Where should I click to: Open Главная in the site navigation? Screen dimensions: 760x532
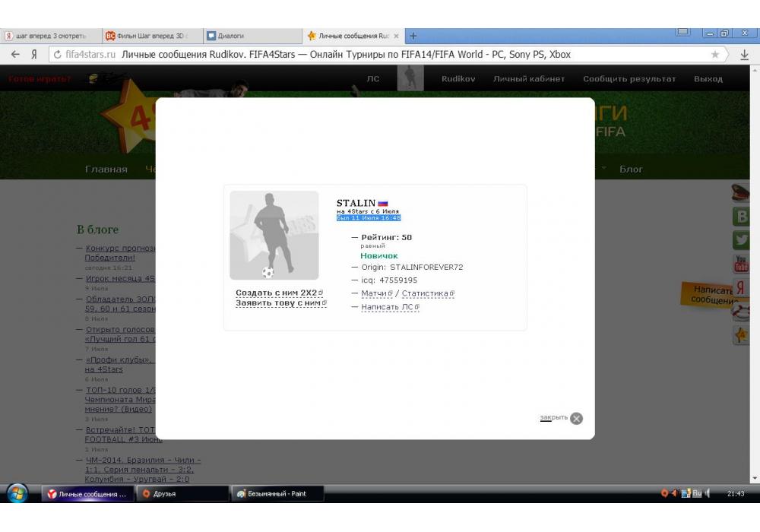tap(106, 169)
